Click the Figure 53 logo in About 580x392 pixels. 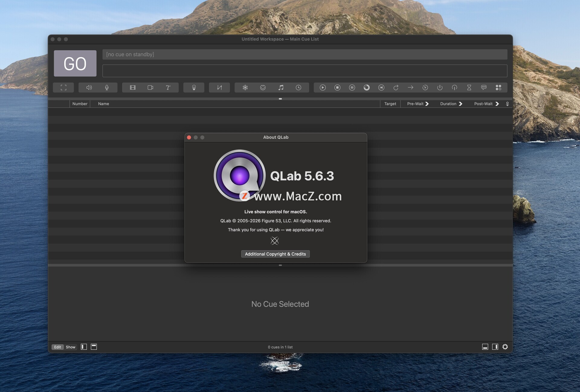[x=275, y=241]
